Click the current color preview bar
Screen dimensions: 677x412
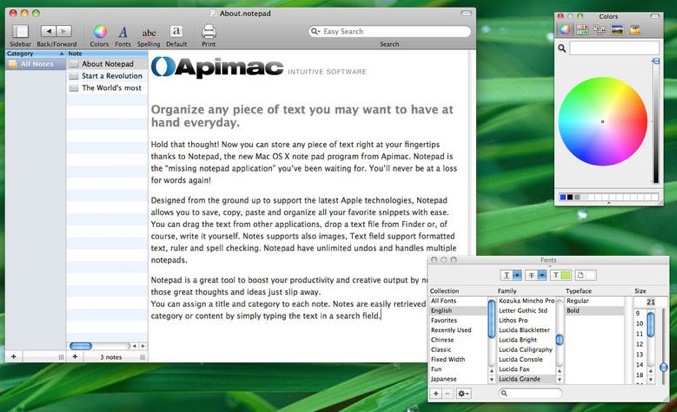pos(614,48)
